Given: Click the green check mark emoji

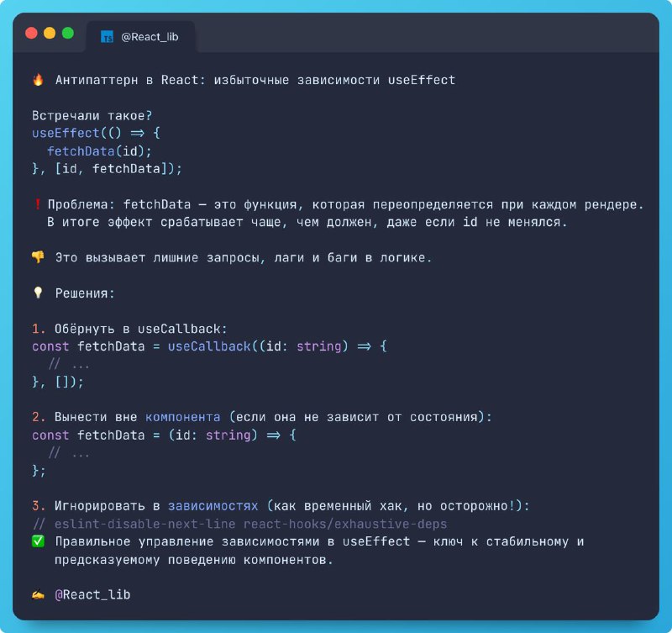Looking at the screenshot, I should click(x=38, y=541).
